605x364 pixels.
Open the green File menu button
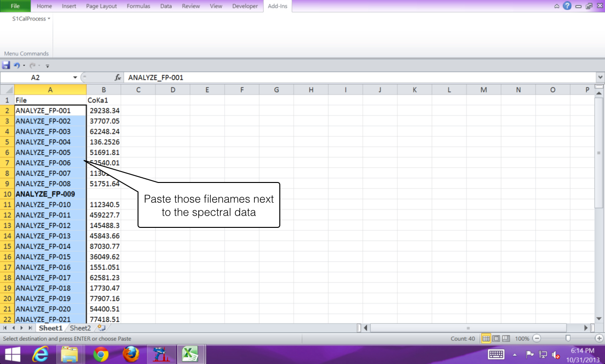[15, 6]
